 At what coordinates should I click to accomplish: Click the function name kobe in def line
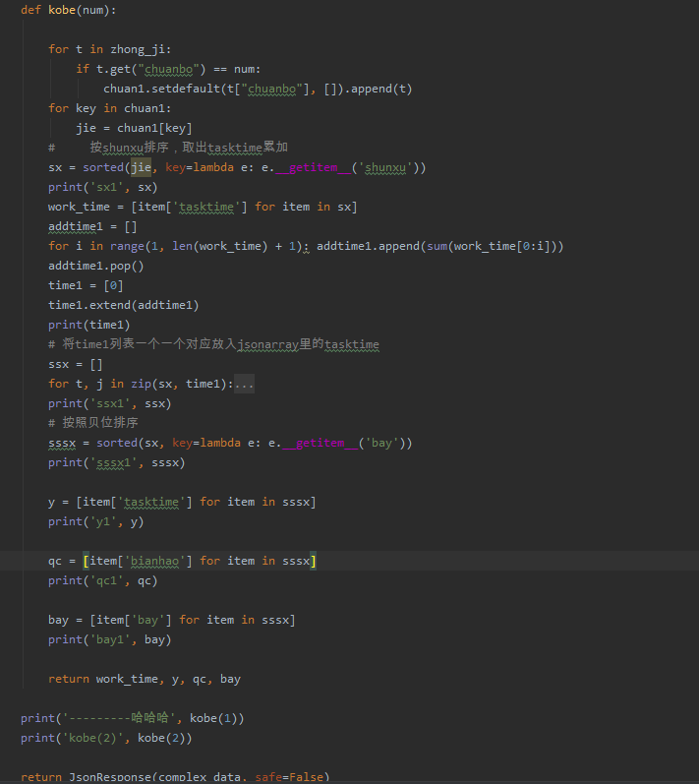[62, 10]
